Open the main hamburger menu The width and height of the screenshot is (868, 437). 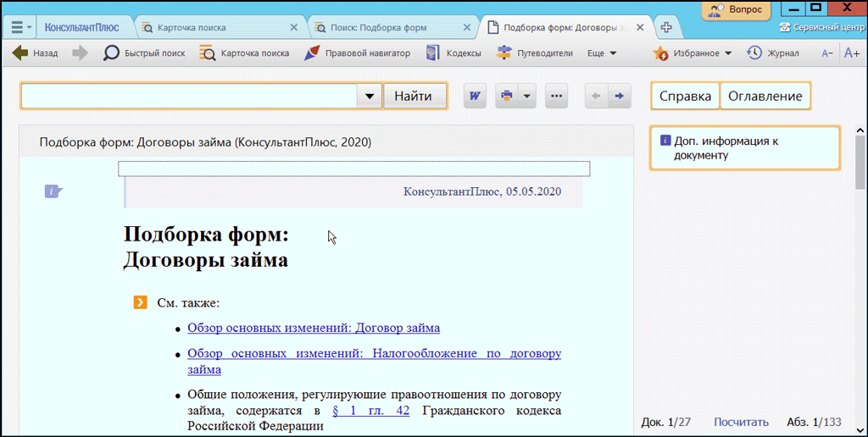20,27
